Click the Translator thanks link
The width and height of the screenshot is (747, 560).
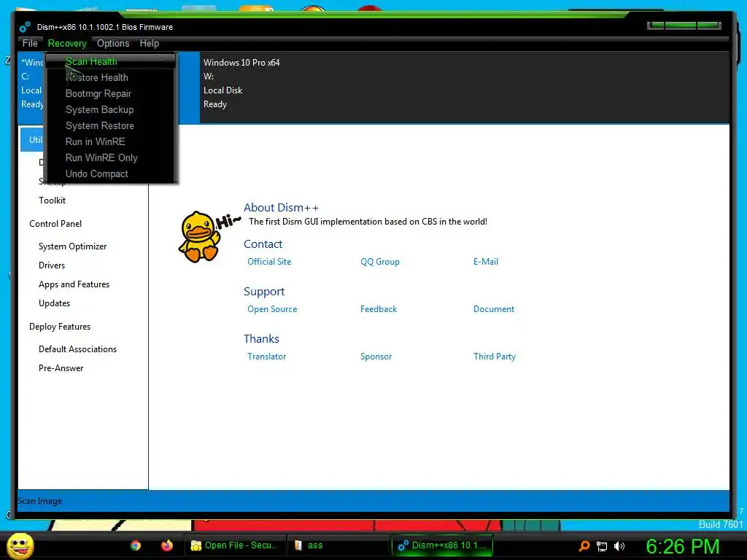[266, 356]
